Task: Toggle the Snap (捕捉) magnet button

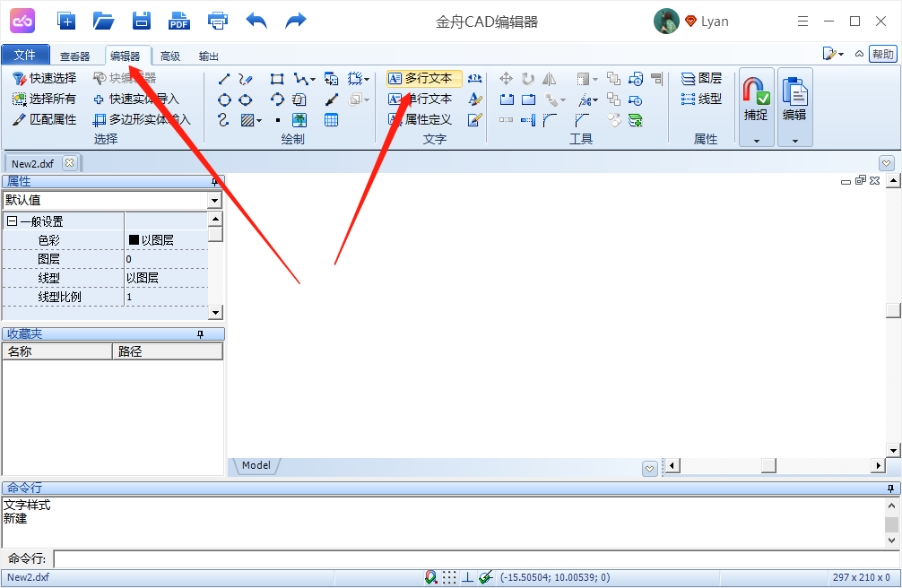Action: (756, 99)
